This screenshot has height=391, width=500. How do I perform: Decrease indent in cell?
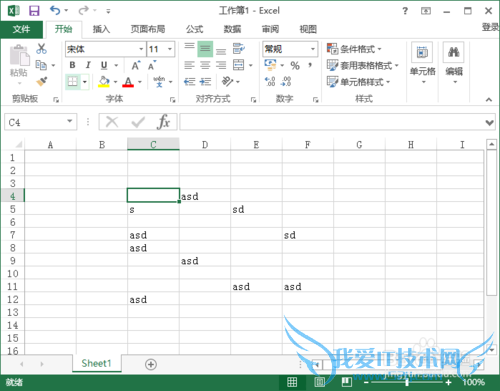[190, 82]
